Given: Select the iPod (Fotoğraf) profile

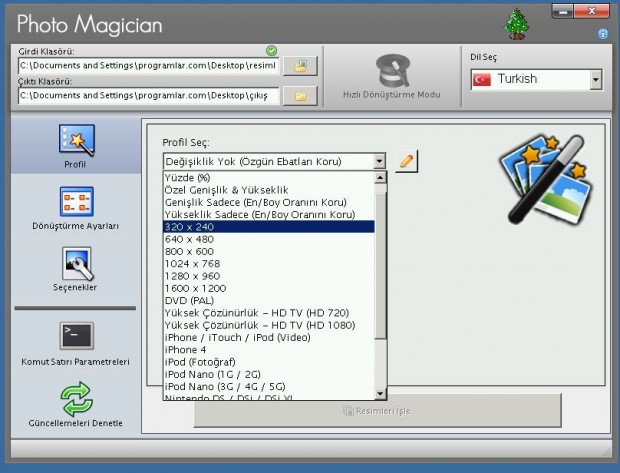Looking at the screenshot, I should pos(268,361).
